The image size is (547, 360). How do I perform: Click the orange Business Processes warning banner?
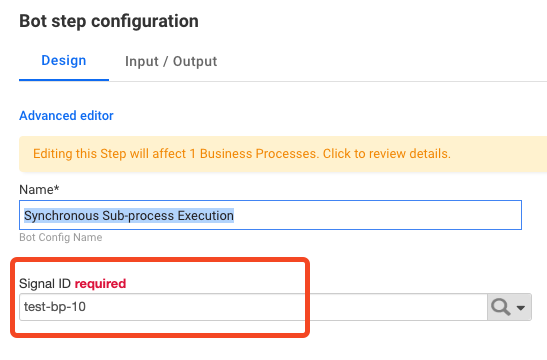coord(283,154)
